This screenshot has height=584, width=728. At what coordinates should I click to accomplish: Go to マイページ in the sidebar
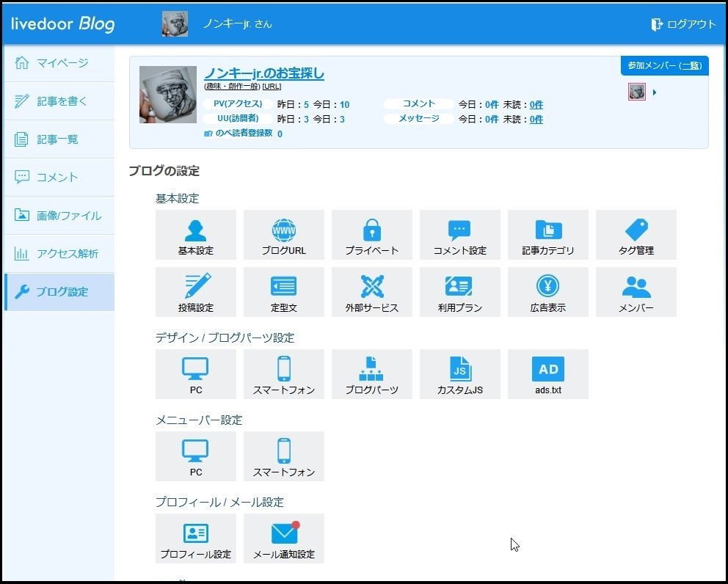(59, 62)
